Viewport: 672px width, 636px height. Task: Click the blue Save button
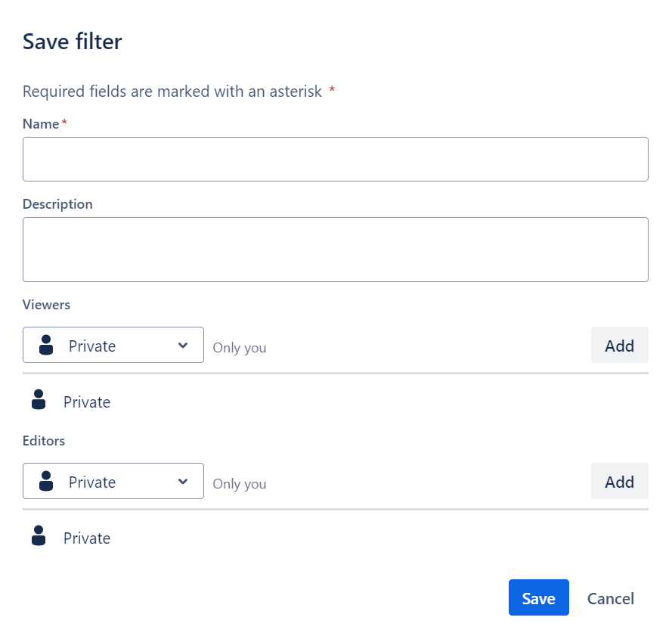click(x=538, y=598)
